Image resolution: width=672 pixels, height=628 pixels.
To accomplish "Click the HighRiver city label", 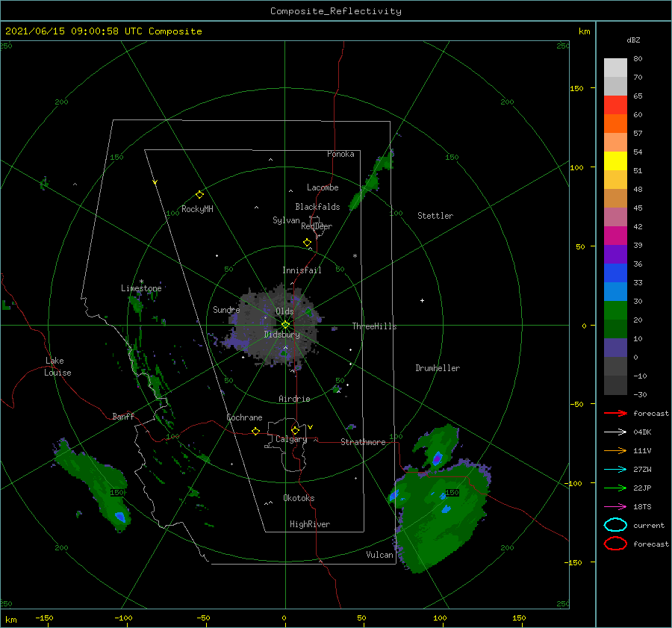I will point(310,524).
